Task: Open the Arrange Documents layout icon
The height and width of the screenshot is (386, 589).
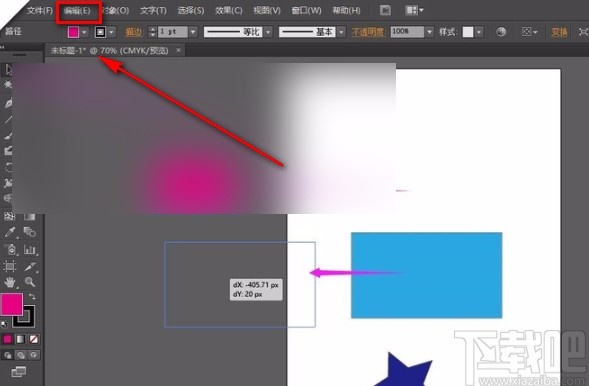Action: tap(411, 10)
